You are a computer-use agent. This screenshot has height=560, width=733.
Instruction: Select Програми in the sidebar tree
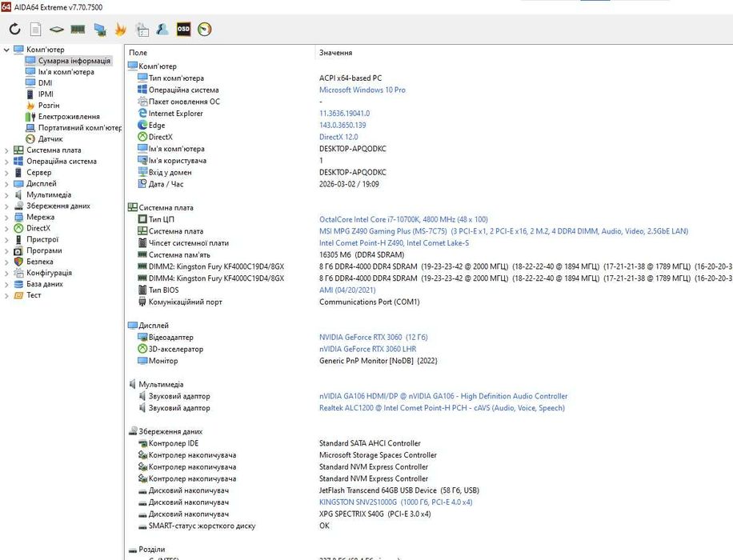(x=44, y=250)
